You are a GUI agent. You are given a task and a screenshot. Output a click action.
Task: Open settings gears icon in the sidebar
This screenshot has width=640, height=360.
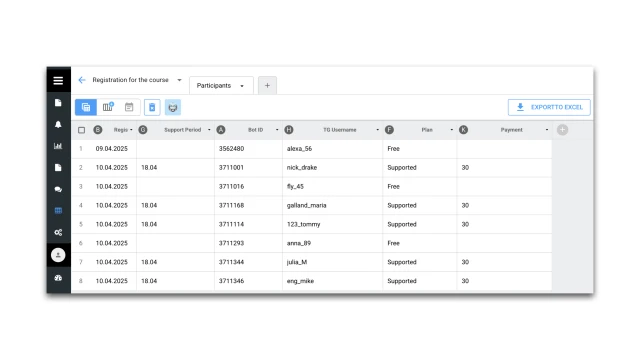(58, 232)
